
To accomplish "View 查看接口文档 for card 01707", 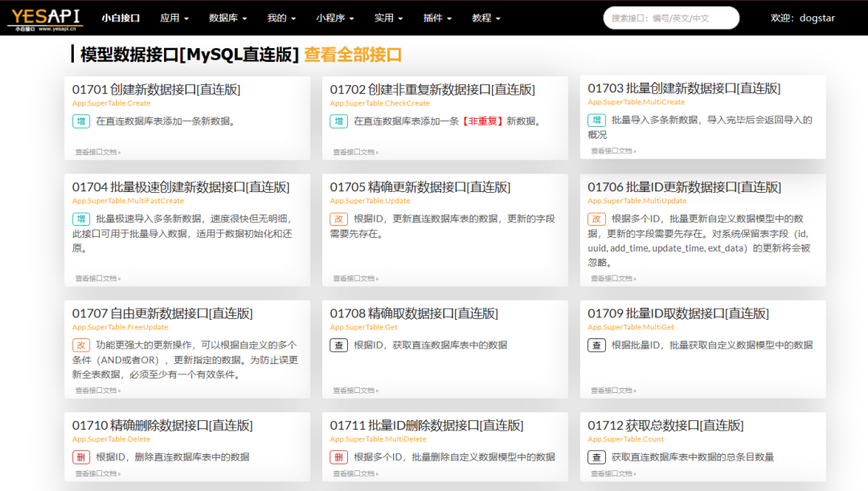I will pos(97,391).
